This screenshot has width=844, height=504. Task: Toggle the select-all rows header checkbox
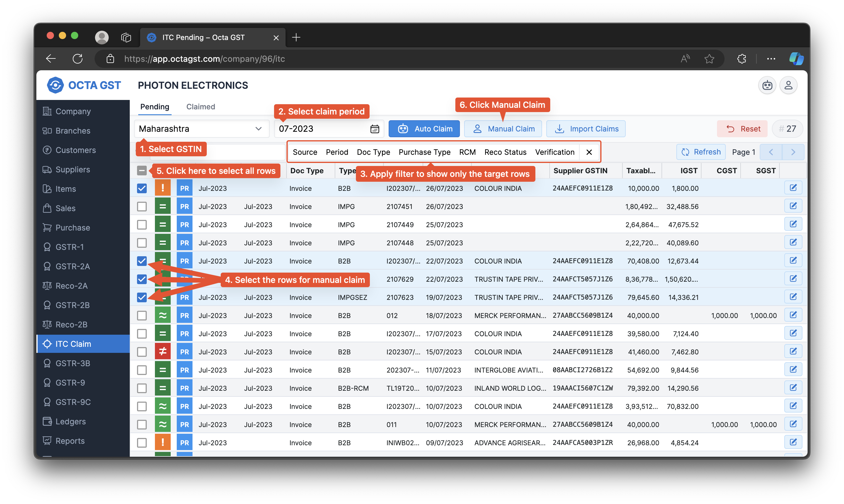(x=142, y=171)
